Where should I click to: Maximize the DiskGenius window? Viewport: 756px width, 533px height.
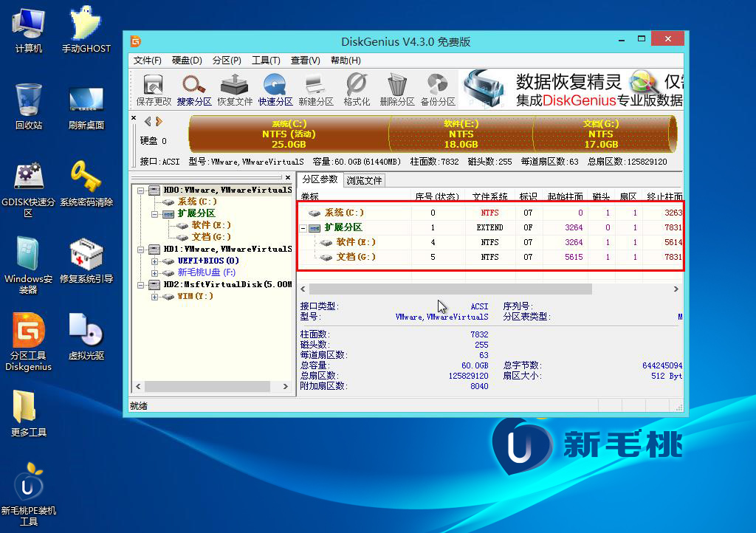pyautogui.click(x=642, y=39)
